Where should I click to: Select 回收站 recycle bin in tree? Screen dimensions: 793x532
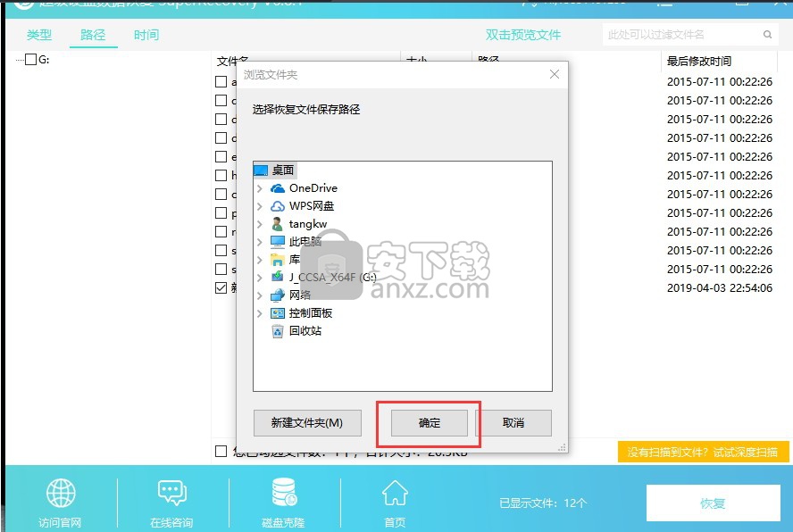(278, 331)
